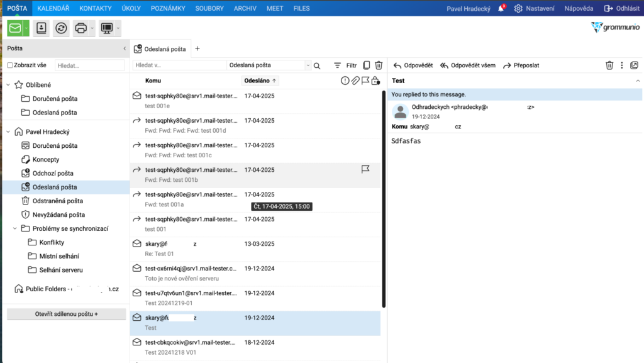Switch to the Kalendář tab
The height and width of the screenshot is (363, 644).
point(53,8)
